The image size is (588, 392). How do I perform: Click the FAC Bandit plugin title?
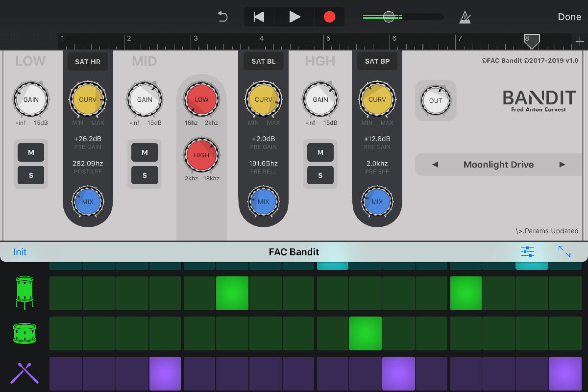point(294,252)
